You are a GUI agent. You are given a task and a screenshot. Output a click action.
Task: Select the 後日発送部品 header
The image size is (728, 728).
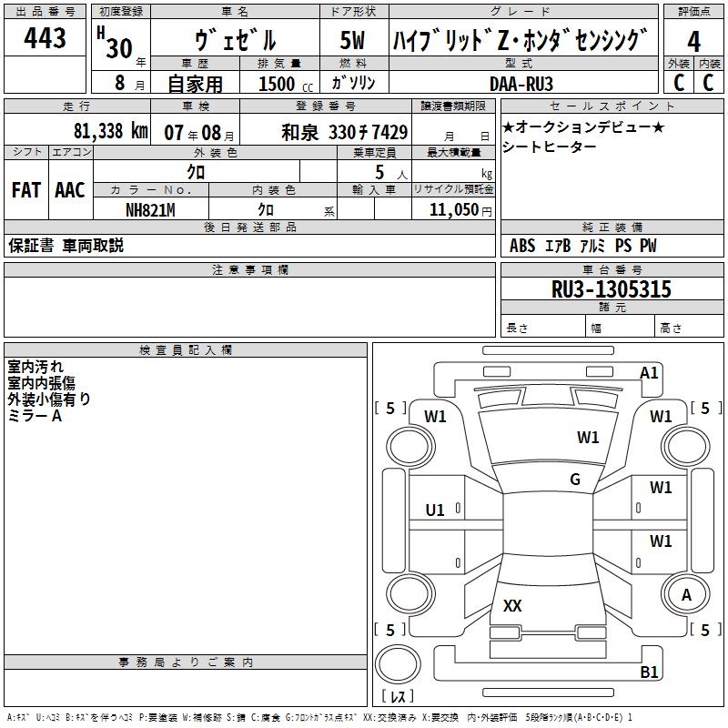pos(249,227)
